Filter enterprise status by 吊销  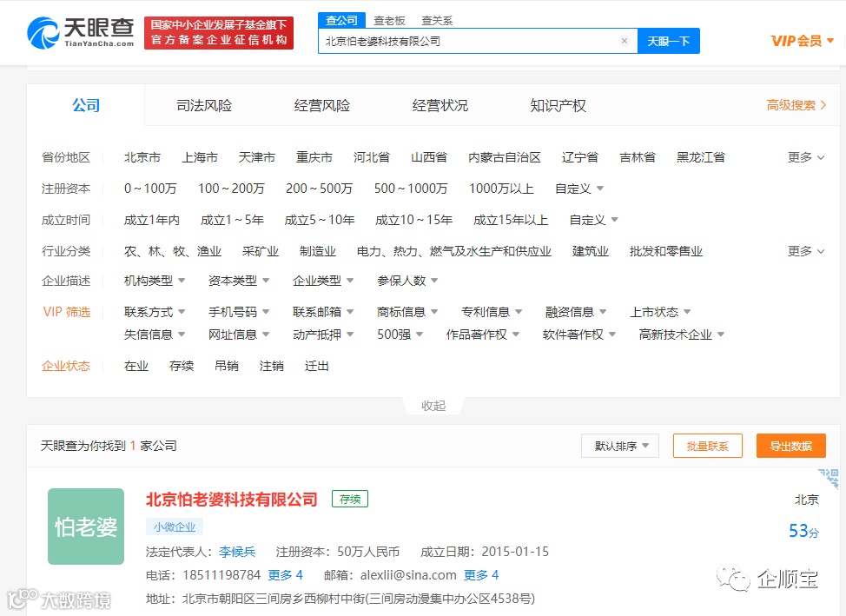[226, 366]
